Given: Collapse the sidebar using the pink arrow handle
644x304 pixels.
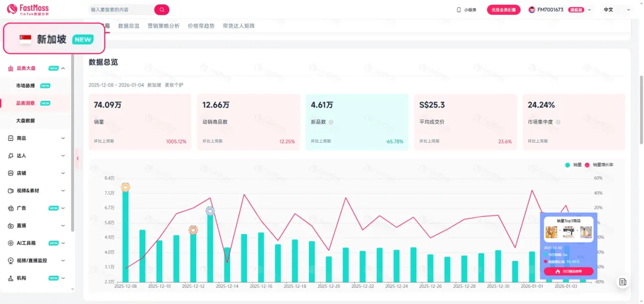Looking at the screenshot, I should coord(78,158).
